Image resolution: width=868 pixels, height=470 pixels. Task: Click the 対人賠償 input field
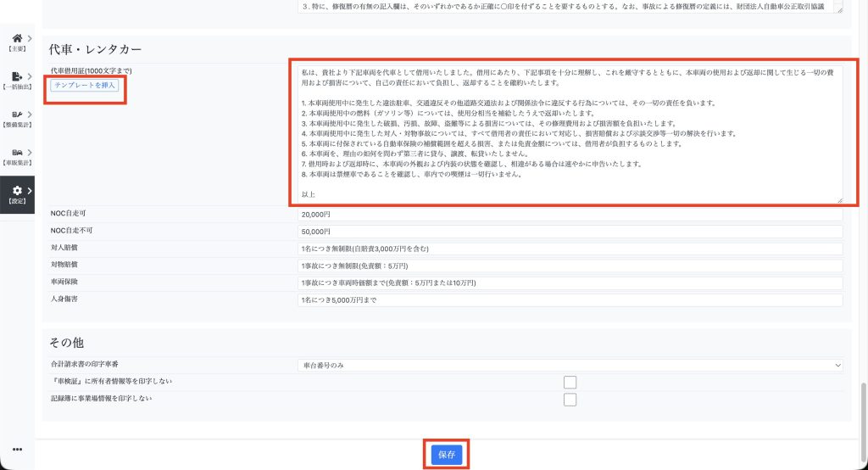pos(570,249)
